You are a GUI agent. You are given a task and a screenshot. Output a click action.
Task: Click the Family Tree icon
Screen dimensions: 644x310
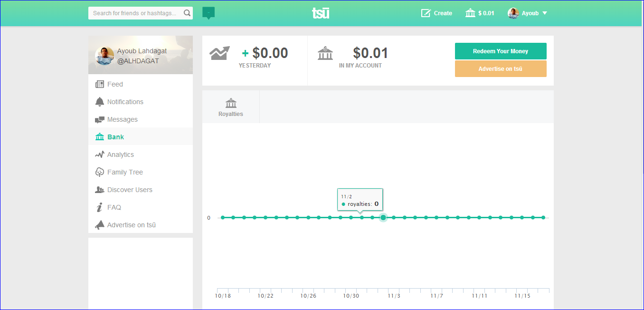(x=100, y=172)
